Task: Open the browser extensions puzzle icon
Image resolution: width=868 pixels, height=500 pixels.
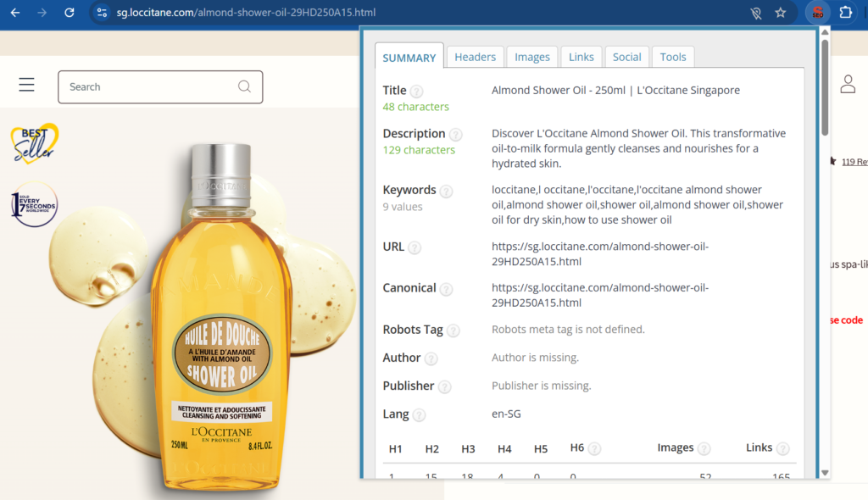Action: 845,13
